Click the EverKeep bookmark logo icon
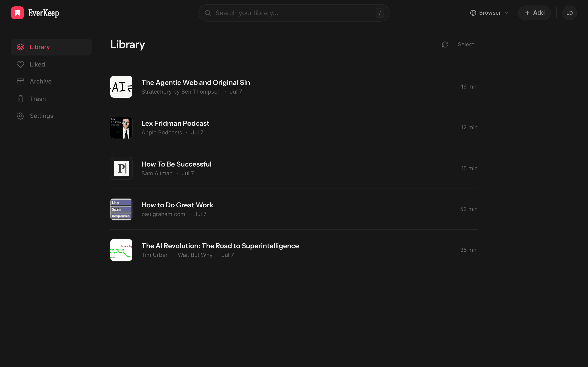The width and height of the screenshot is (588, 367). [x=17, y=13]
